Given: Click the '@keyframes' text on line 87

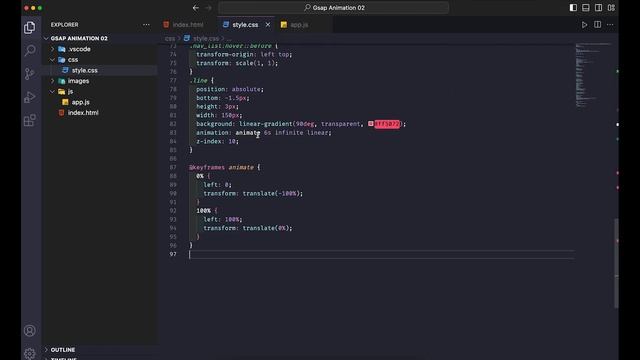Looking at the screenshot, I should tap(207, 167).
